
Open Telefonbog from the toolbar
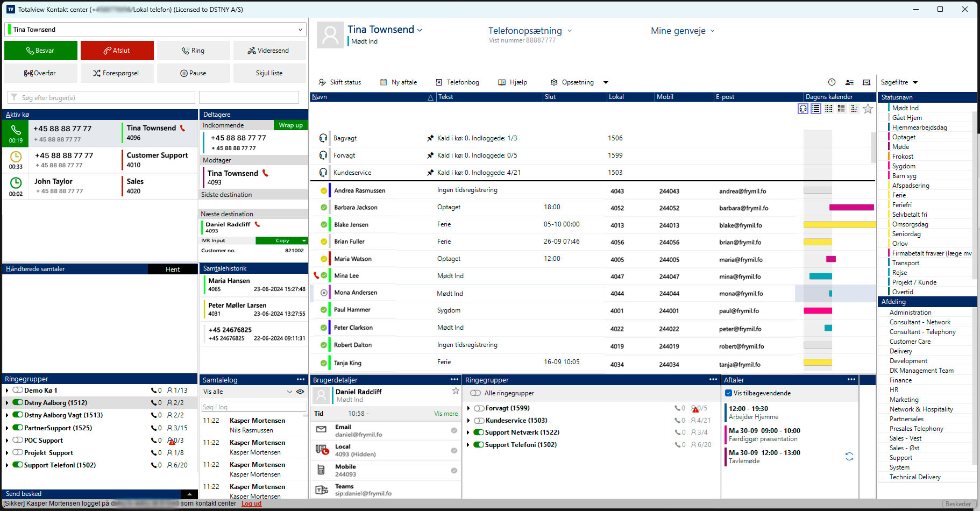(x=457, y=82)
